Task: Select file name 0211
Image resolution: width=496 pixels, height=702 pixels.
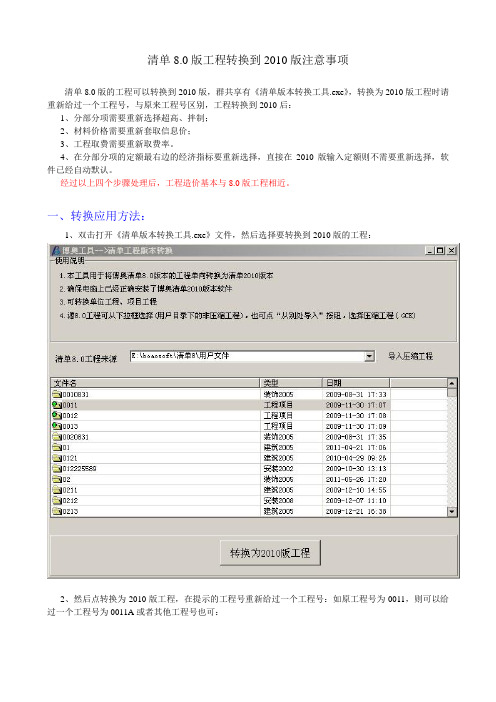Action: 70,490
